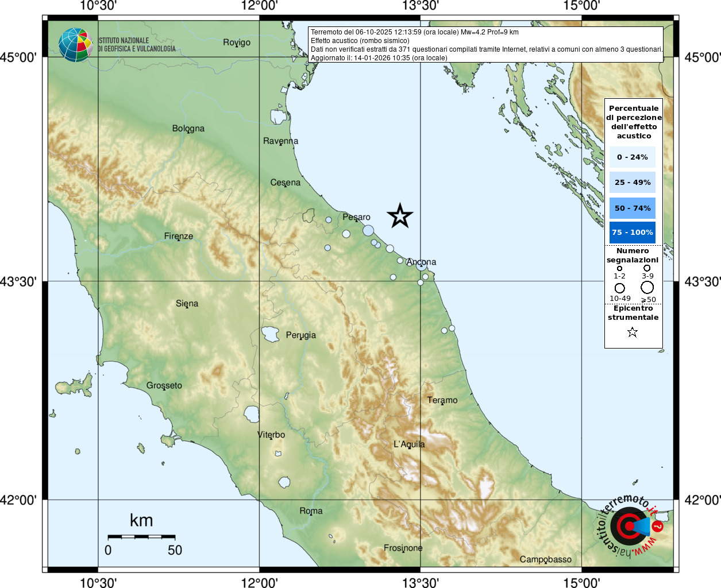This screenshot has width=721, height=588.
Task: Click the km scale bar
Action: click(x=141, y=536)
